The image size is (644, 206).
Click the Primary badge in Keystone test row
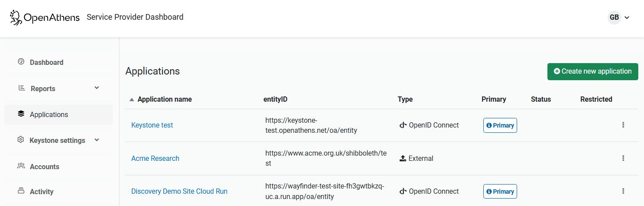click(500, 125)
